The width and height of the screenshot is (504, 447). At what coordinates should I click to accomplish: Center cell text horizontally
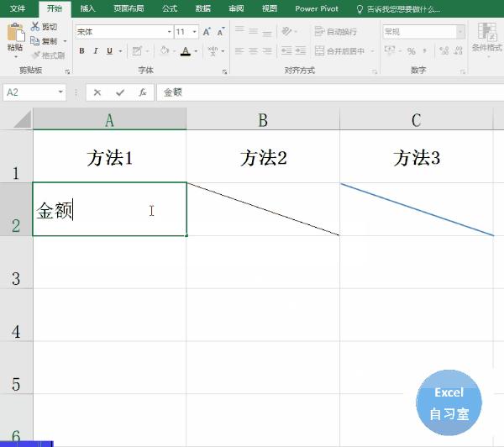pos(253,50)
